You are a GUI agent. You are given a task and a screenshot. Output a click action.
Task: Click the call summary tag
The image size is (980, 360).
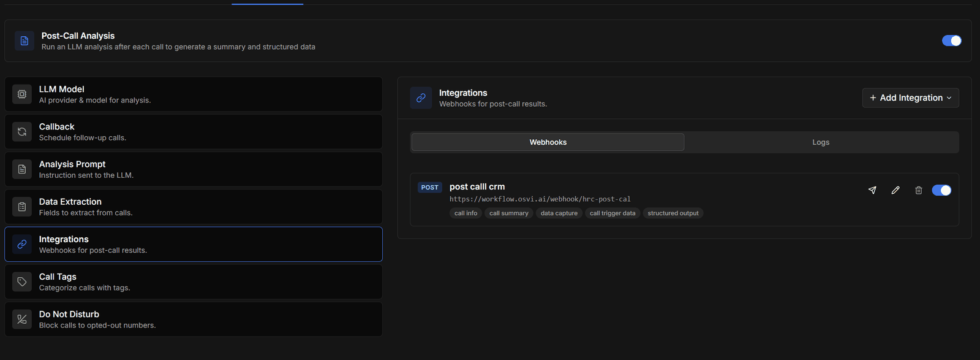[x=509, y=213]
